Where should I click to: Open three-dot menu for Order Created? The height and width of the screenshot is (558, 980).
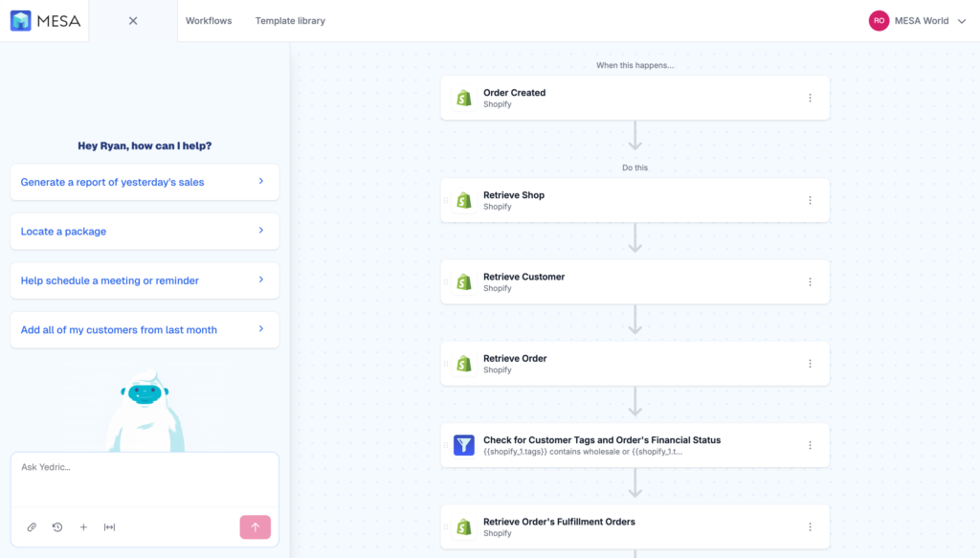[x=810, y=98]
